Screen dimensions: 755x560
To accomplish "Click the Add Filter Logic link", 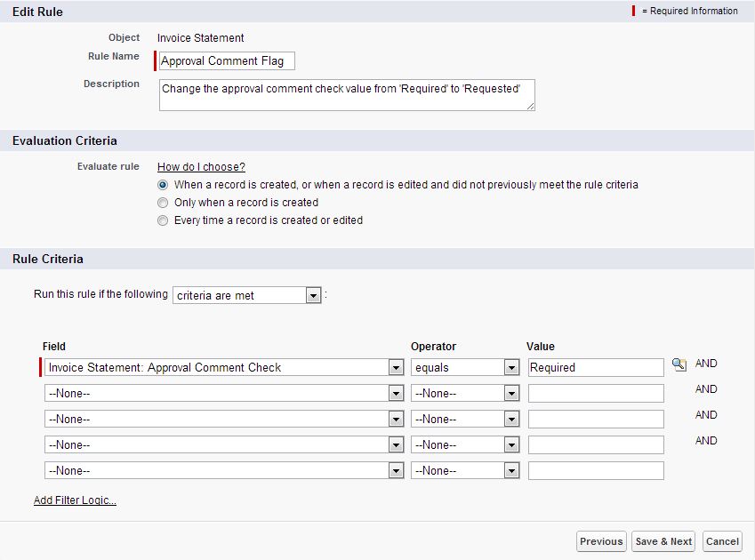I will pos(75,500).
